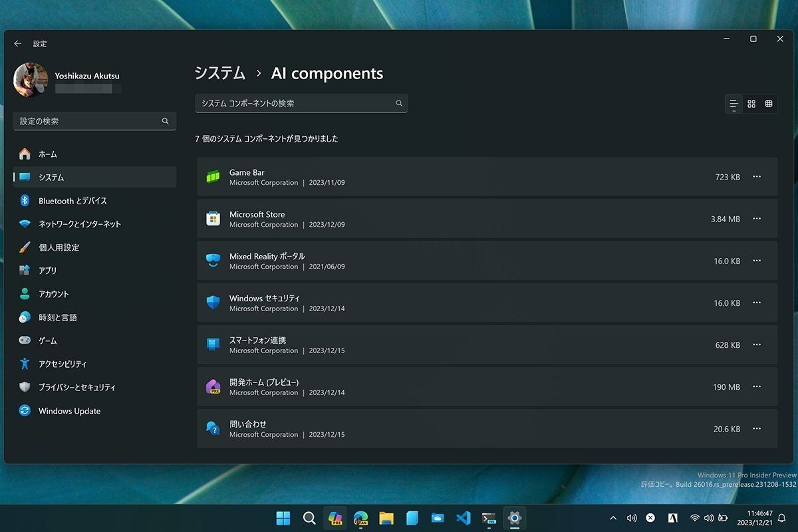798x532 pixels.
Task: Go back using the Settings back arrow
Action: (18, 43)
